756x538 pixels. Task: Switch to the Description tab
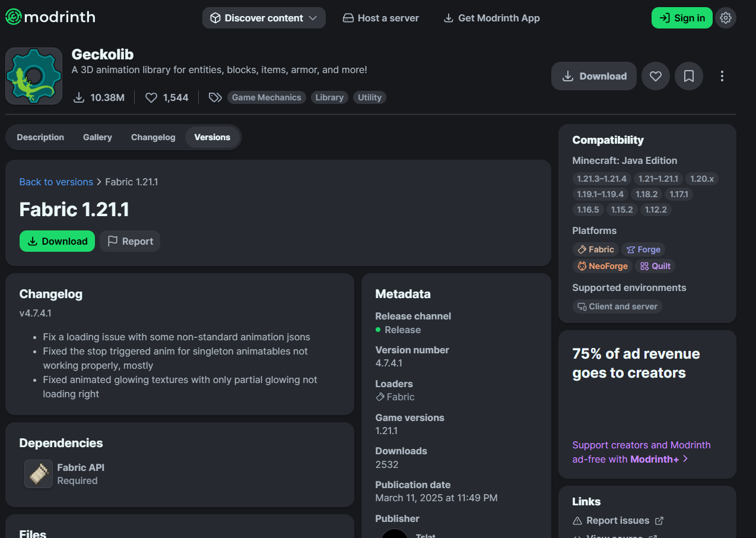(40, 137)
